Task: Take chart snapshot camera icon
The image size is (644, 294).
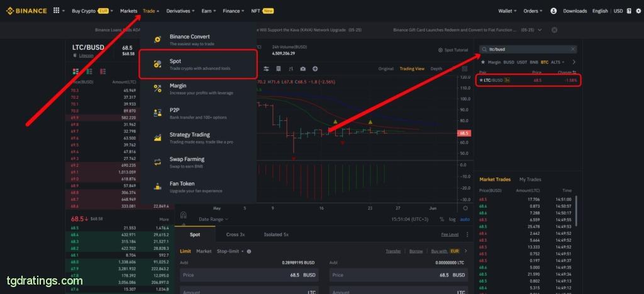Action: pyautogui.click(x=303, y=69)
